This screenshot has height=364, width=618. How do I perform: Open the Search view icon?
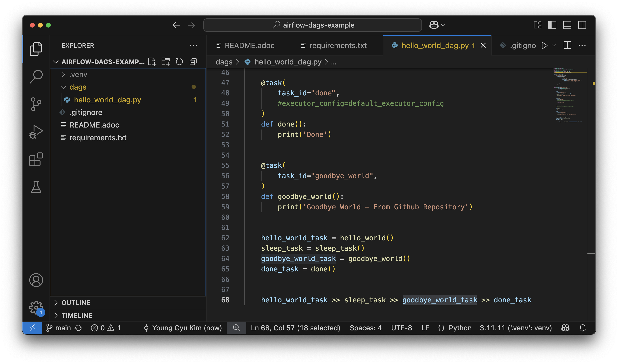click(36, 76)
